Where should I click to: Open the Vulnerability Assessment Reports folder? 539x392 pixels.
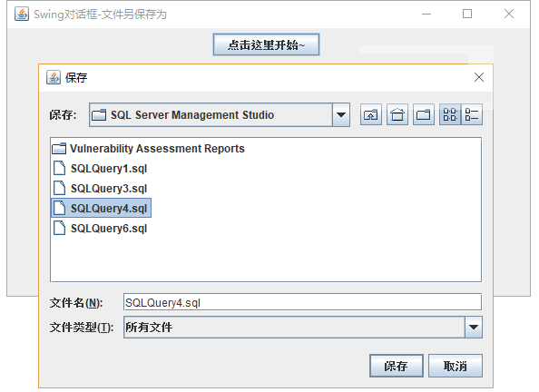149,149
